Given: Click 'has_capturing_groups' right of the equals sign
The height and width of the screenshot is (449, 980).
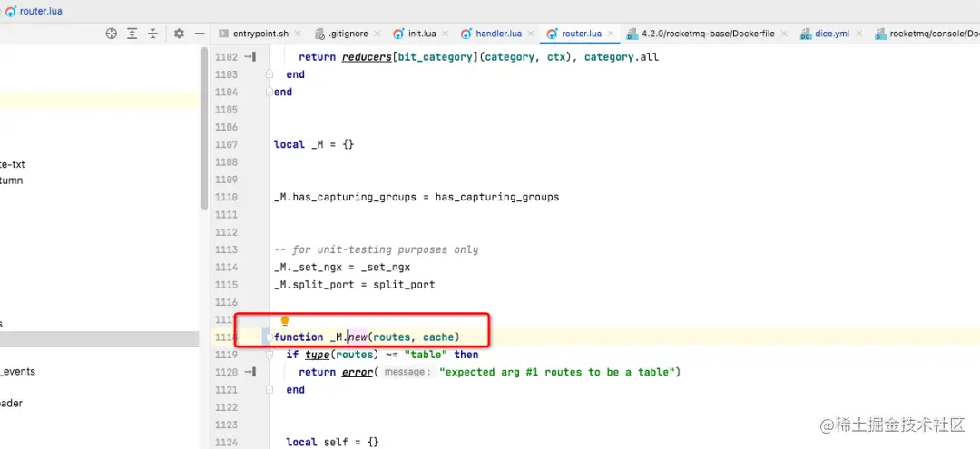Looking at the screenshot, I should [x=497, y=198].
